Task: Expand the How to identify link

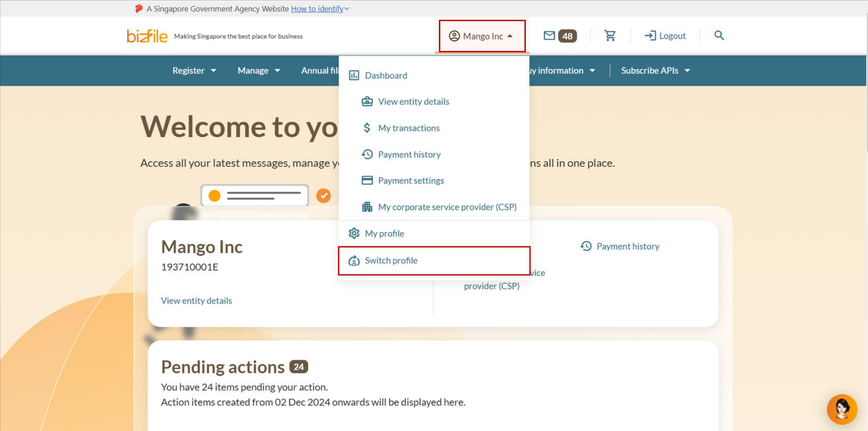Action: pos(320,8)
